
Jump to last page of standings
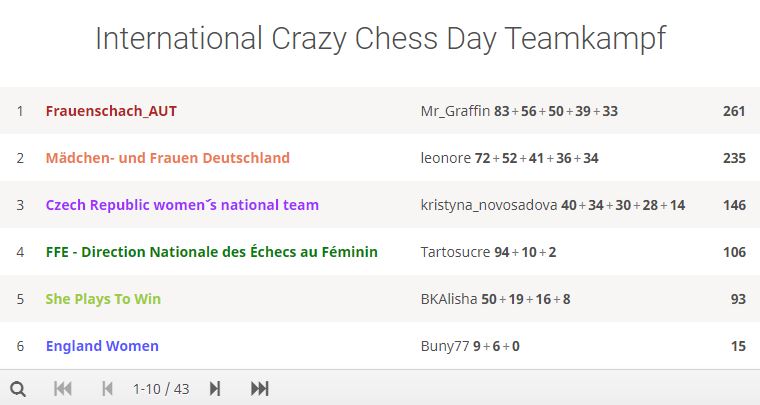260,389
